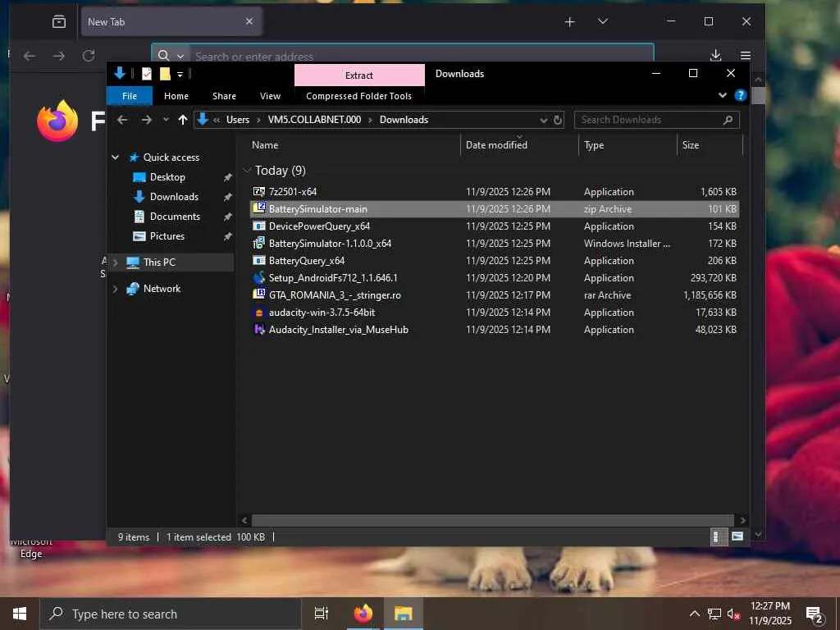Image resolution: width=840 pixels, height=630 pixels.
Task: Click the BatterySimulator-1.1.0.0_x64 installer icon
Action: point(259,243)
